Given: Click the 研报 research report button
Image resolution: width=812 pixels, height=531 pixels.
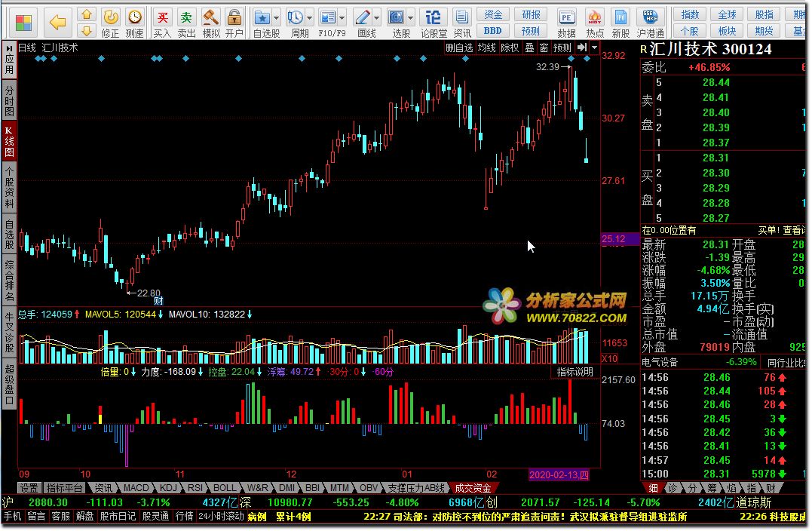Looking at the screenshot, I should click(531, 14).
